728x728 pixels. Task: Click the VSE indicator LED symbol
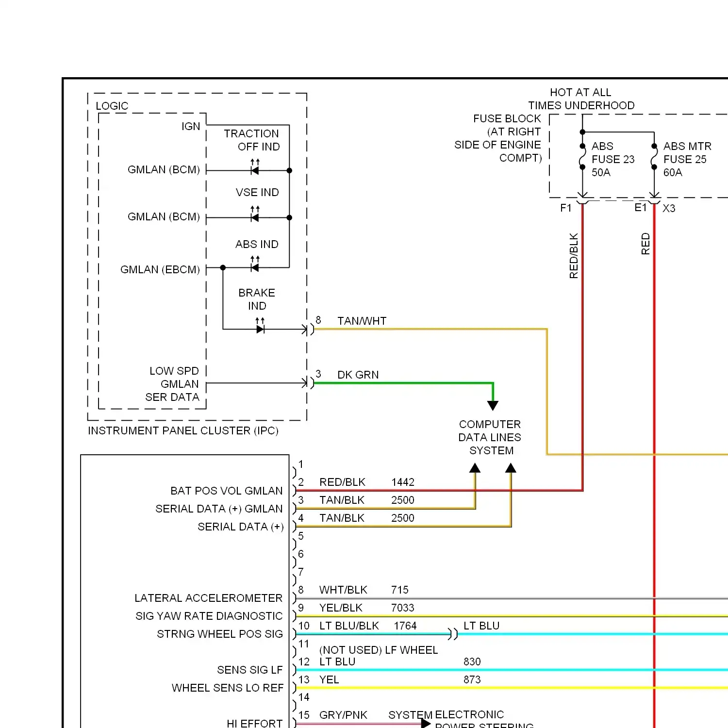(x=255, y=214)
